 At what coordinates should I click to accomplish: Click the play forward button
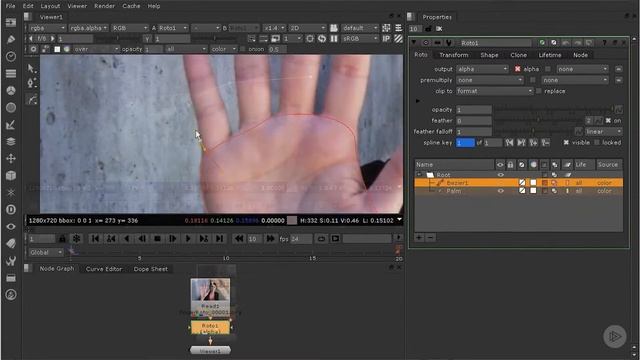pyautogui.click(x=188, y=238)
